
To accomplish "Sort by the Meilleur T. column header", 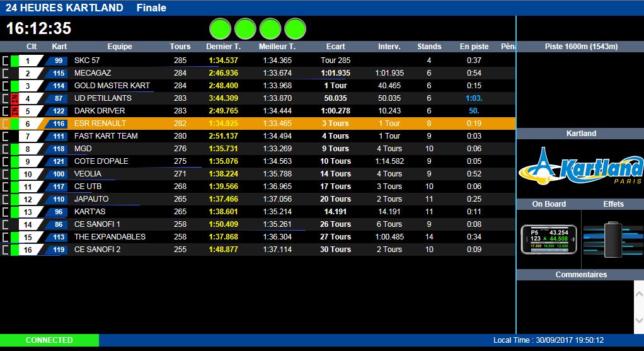I will (x=277, y=47).
